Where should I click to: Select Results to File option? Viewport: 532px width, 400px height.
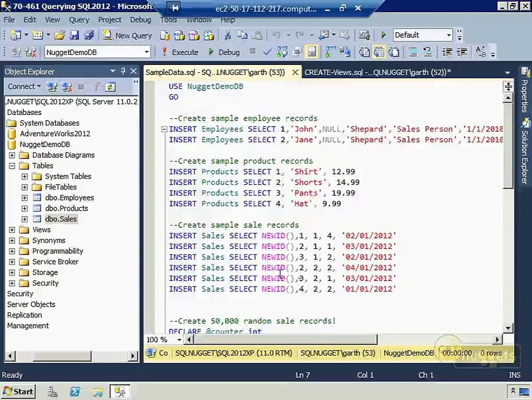click(394, 52)
